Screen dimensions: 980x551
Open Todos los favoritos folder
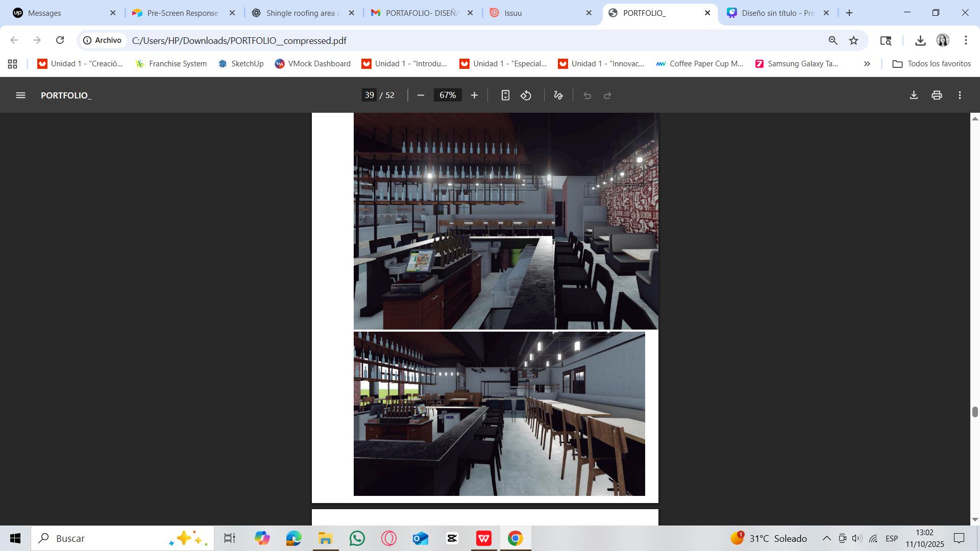[x=932, y=64]
